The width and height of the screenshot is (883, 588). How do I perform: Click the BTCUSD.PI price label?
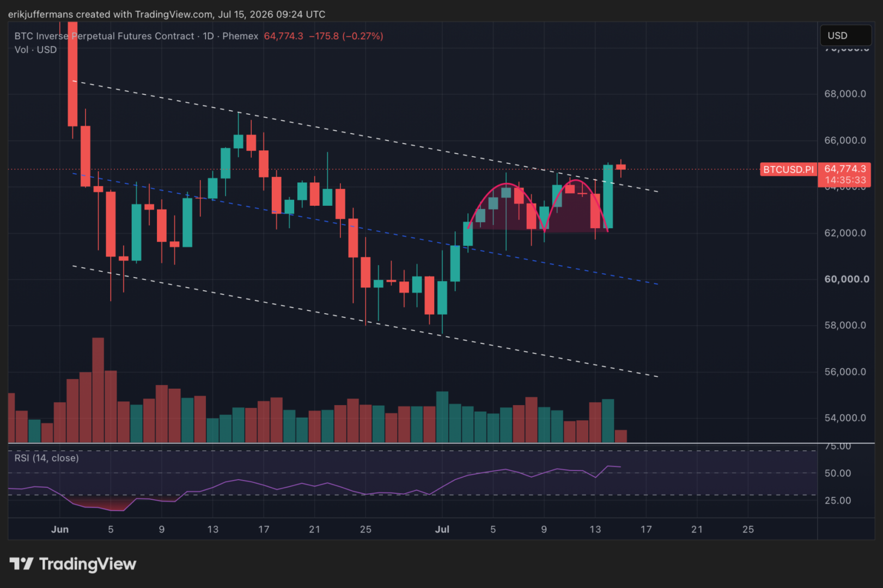click(788, 169)
